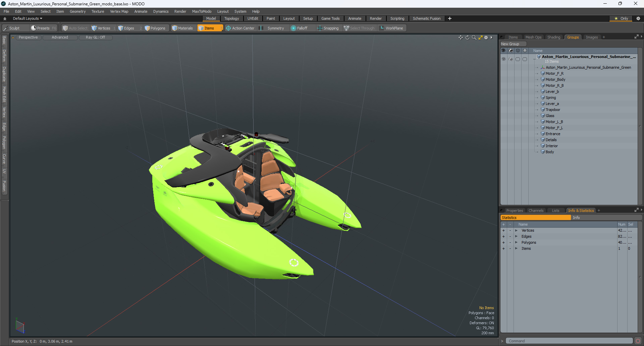Click the viewport move/pan icon
Image resolution: width=644 pixels, height=346 pixels.
tap(461, 38)
